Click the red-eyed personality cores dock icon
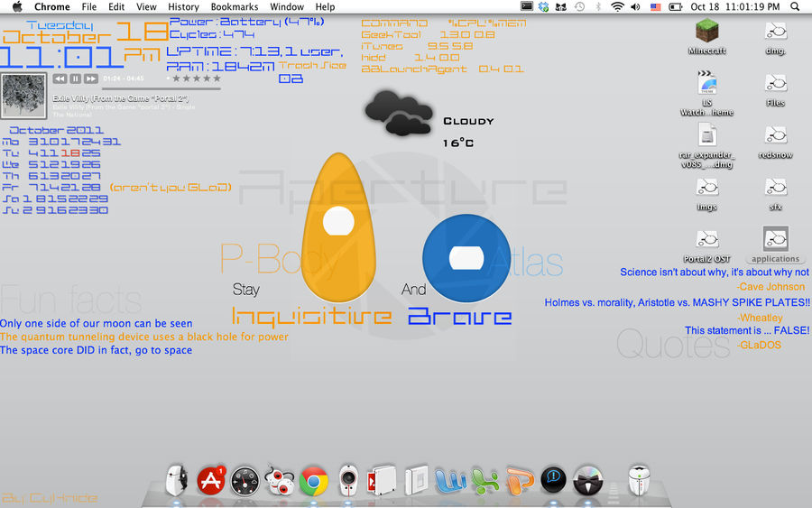The height and width of the screenshot is (508, 812). pos(279,481)
